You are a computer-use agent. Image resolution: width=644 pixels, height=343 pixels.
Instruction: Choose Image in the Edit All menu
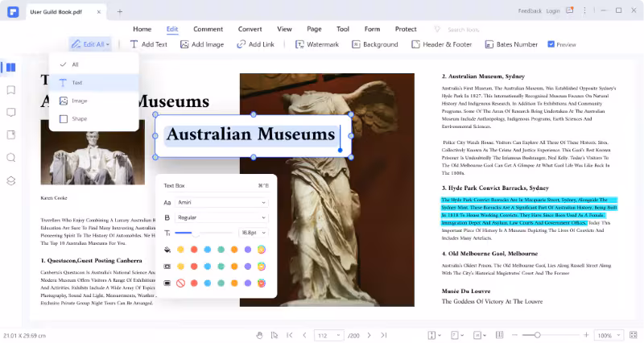point(93,101)
